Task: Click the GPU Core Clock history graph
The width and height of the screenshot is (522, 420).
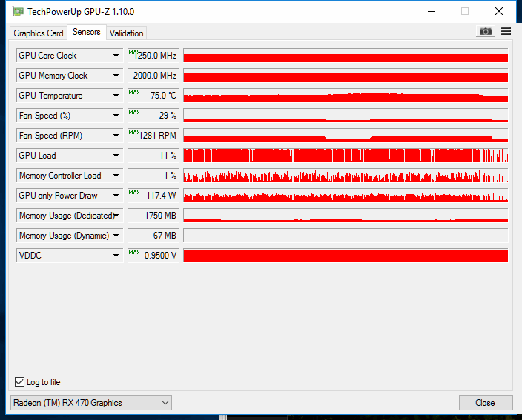Action: point(346,56)
